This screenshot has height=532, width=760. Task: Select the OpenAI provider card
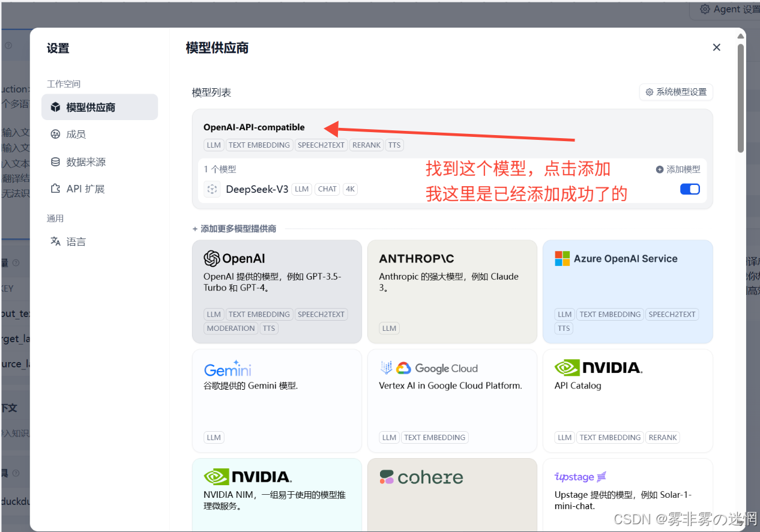click(x=277, y=292)
